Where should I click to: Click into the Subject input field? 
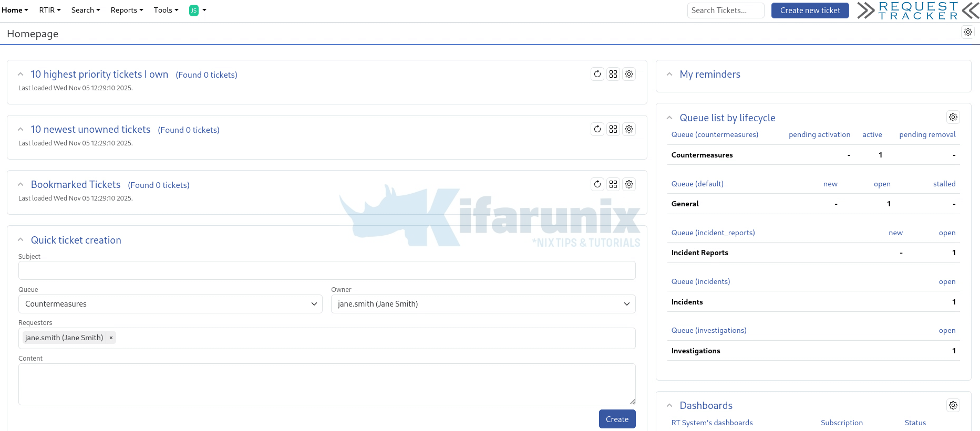[x=326, y=270]
